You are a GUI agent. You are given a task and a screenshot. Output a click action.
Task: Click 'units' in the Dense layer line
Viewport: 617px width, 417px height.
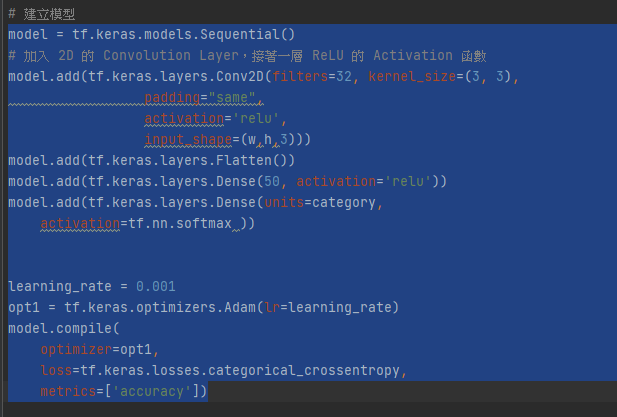tap(284, 202)
